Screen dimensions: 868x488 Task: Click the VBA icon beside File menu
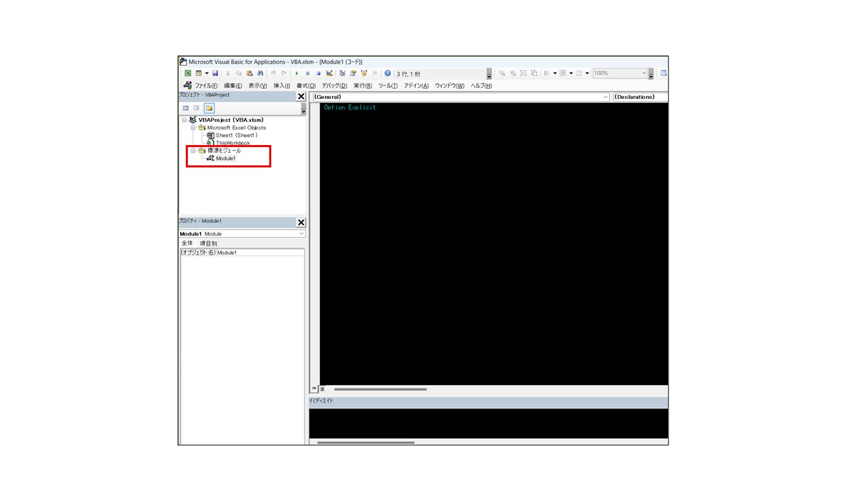(188, 85)
